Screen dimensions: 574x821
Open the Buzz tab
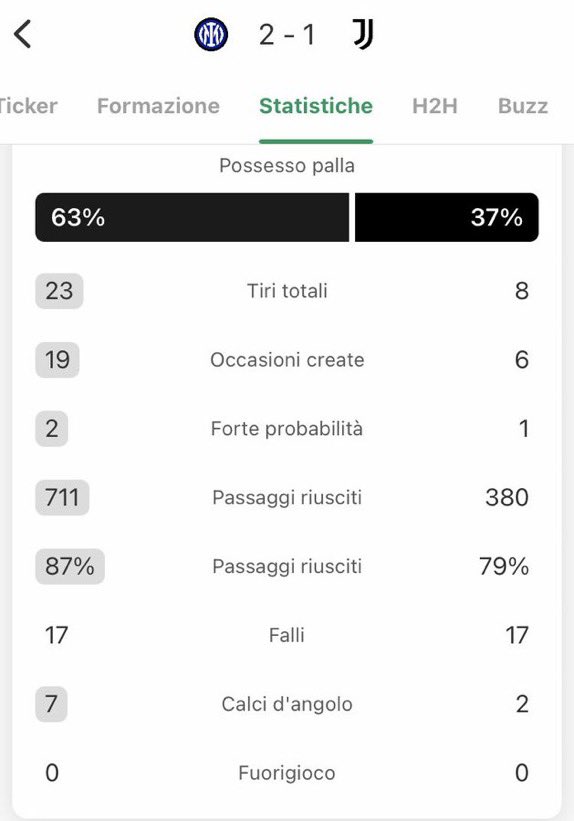tap(523, 106)
